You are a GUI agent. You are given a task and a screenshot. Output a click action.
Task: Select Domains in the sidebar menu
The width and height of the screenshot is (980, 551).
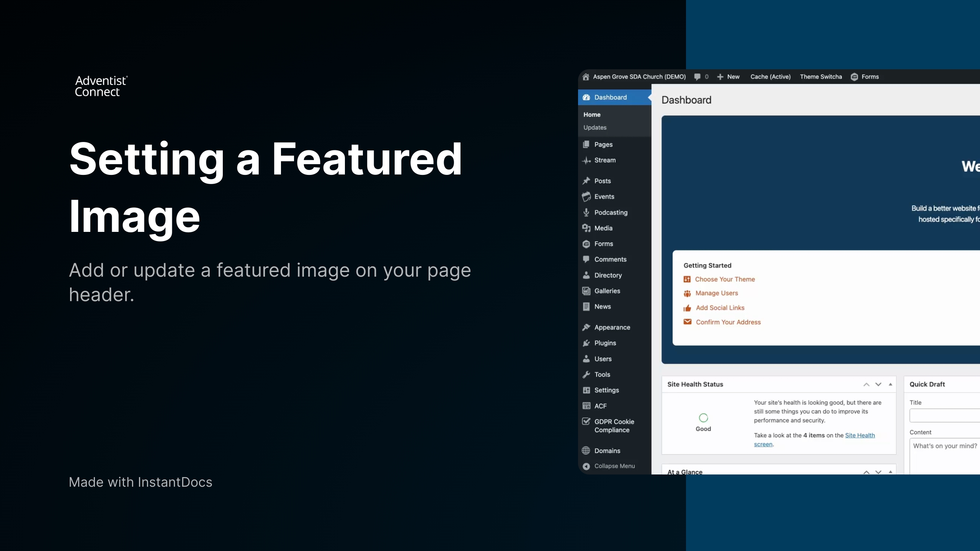coord(607,450)
